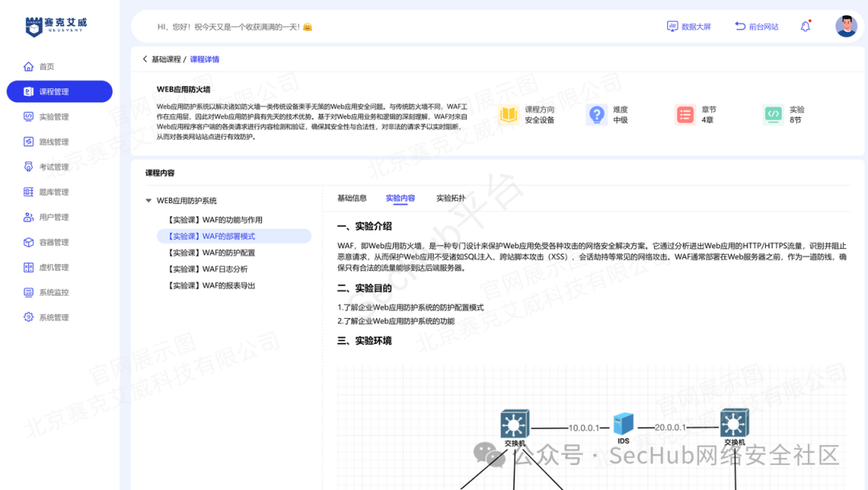Screen dimensions: 868x490
Task: Click the 20.0.0.1 link label
Action: tap(669, 427)
